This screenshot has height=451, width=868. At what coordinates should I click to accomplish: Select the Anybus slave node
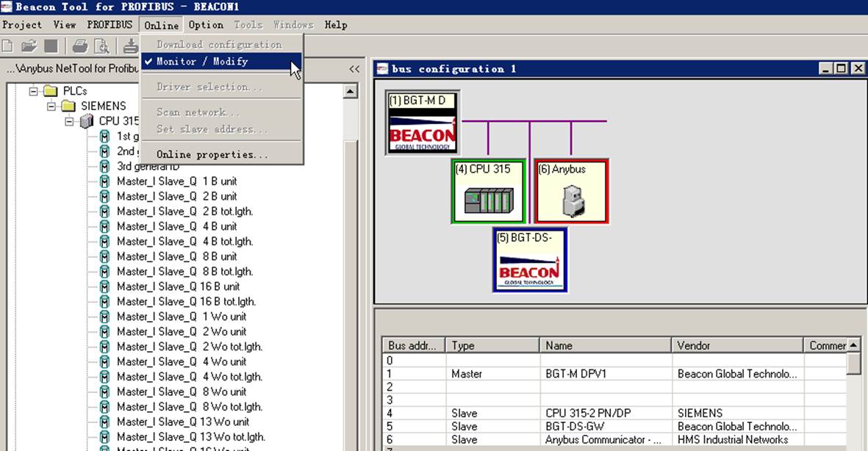(572, 192)
